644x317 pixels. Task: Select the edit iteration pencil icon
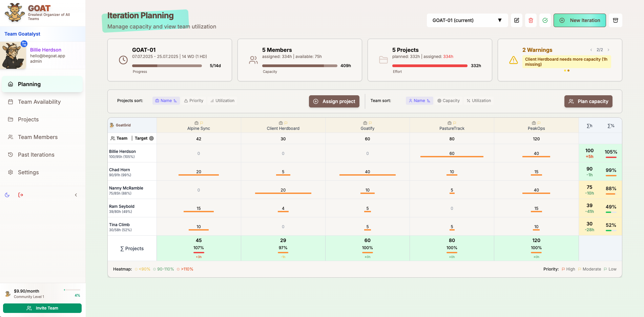point(516,20)
